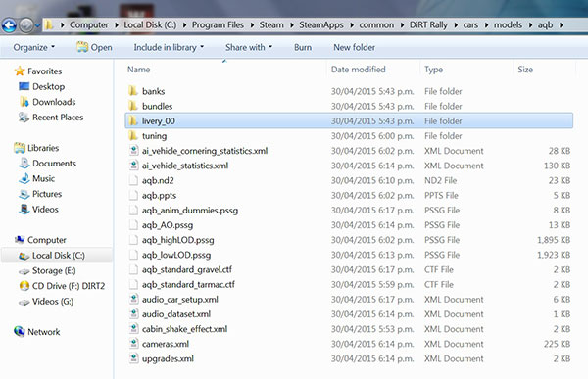The image size is (588, 379).
Task: Select aqb_AO.pssg file
Action: (349, 225)
